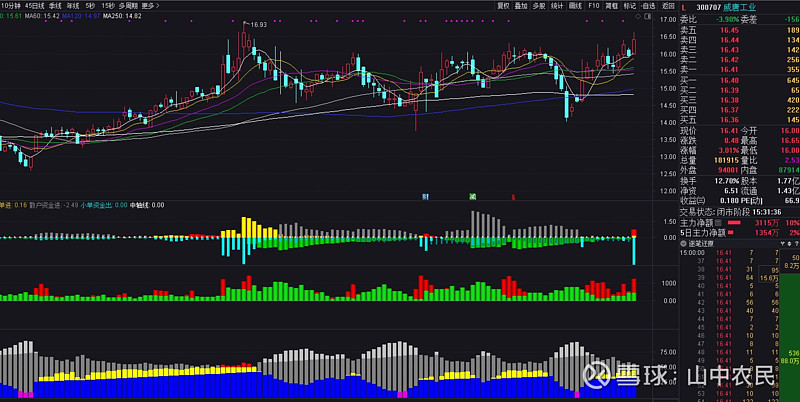Click the 现价 16.41 value

[x=729, y=131]
